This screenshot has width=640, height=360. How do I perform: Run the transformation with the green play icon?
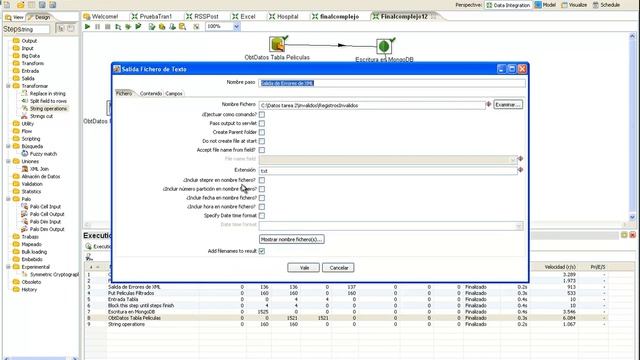tap(87, 27)
